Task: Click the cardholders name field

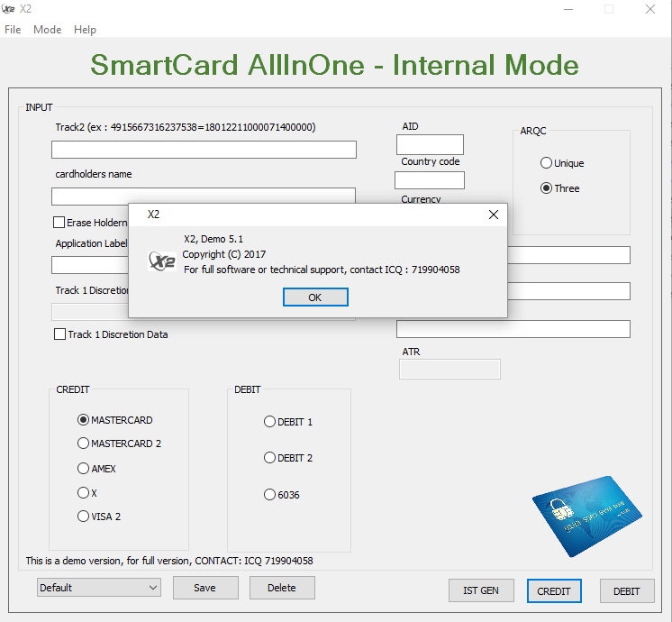Action: [204, 196]
